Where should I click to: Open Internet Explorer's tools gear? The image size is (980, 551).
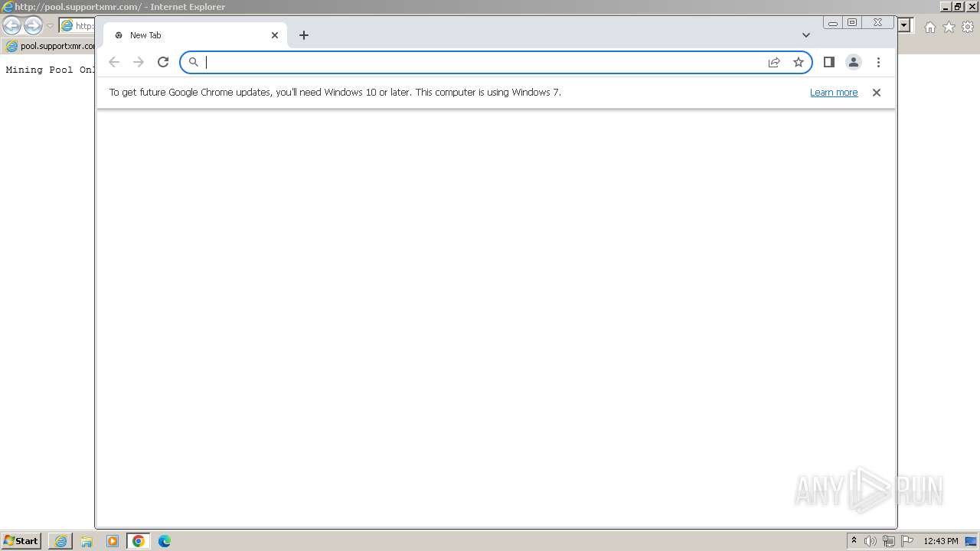(x=968, y=27)
